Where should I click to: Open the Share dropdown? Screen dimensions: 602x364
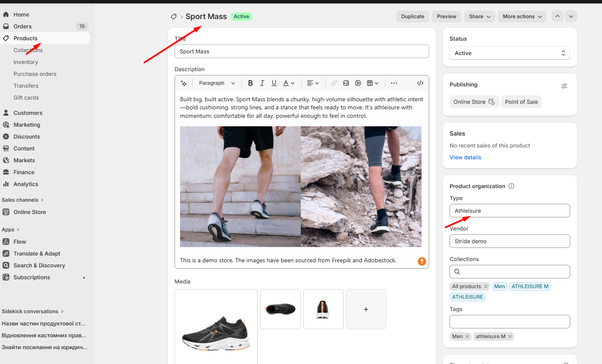click(x=480, y=17)
